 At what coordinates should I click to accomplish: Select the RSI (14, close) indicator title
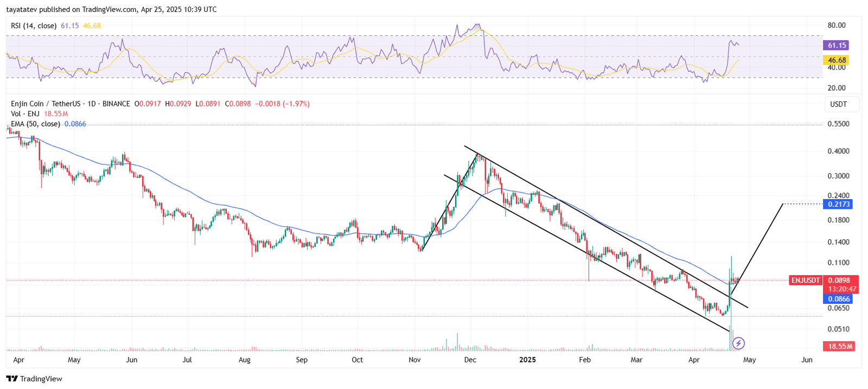tap(34, 25)
